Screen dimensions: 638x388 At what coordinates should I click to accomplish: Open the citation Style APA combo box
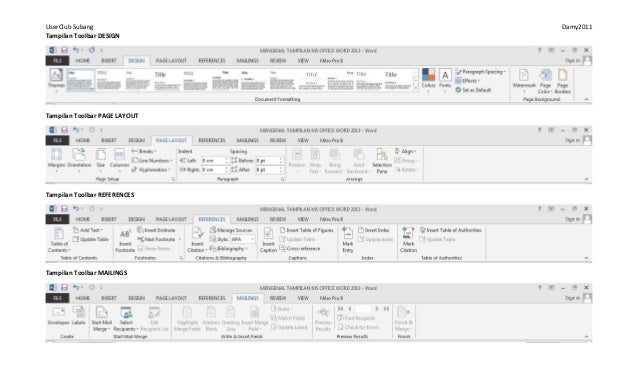point(243,239)
